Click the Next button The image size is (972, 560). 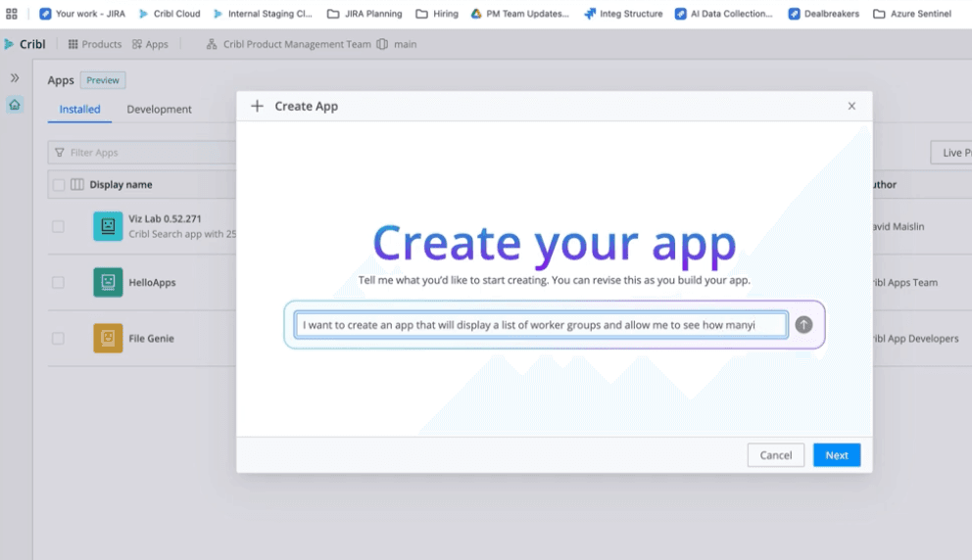(x=836, y=455)
